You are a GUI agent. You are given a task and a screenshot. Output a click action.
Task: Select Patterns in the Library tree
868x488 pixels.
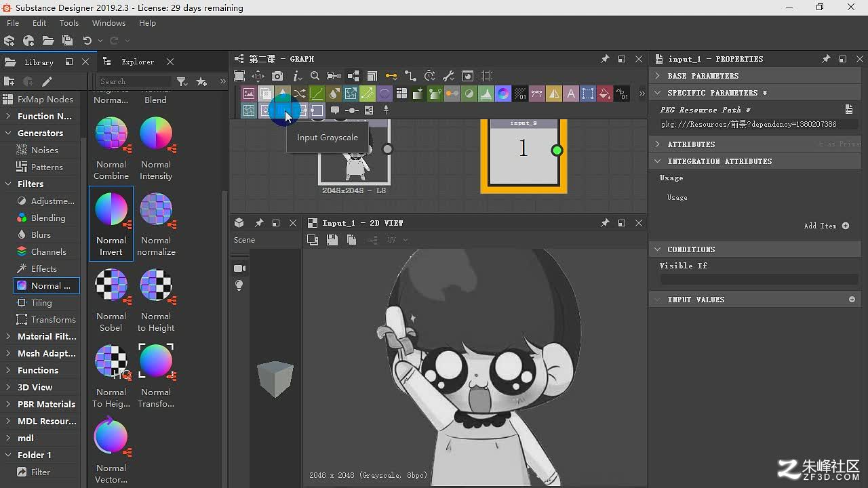click(x=47, y=167)
